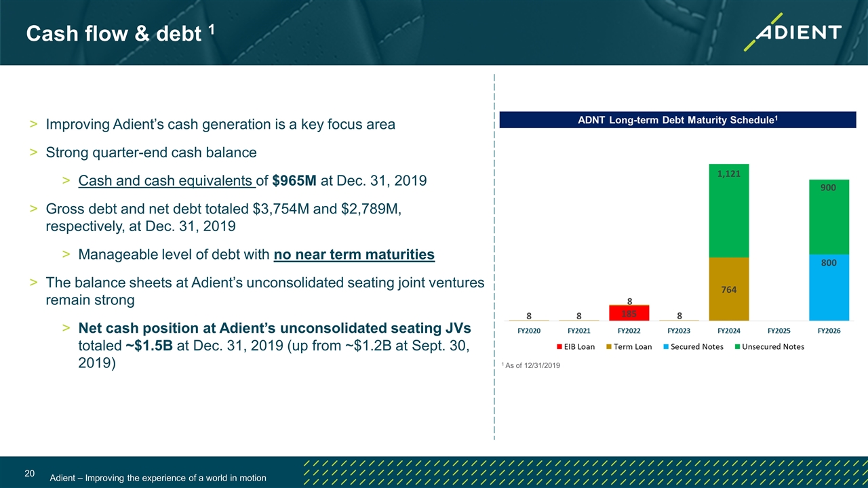868x488 pixels.
Task: Select the gross debt and net debt bullet
Action: click(x=223, y=218)
